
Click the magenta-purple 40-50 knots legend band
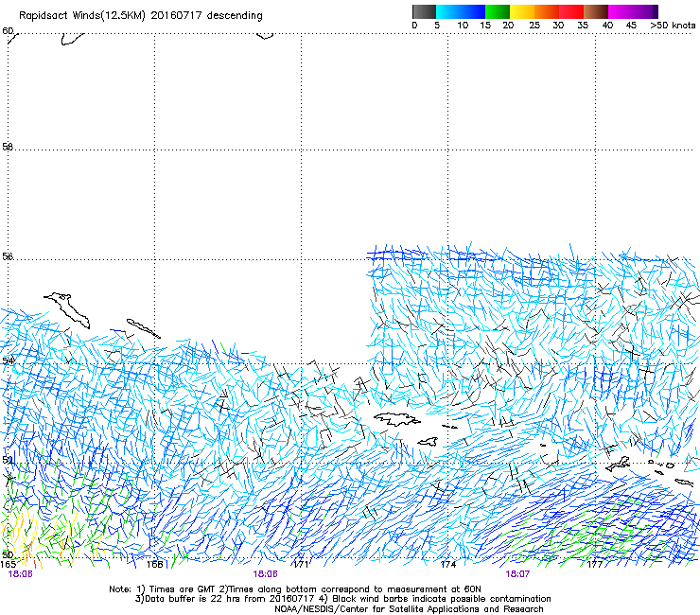click(x=633, y=11)
